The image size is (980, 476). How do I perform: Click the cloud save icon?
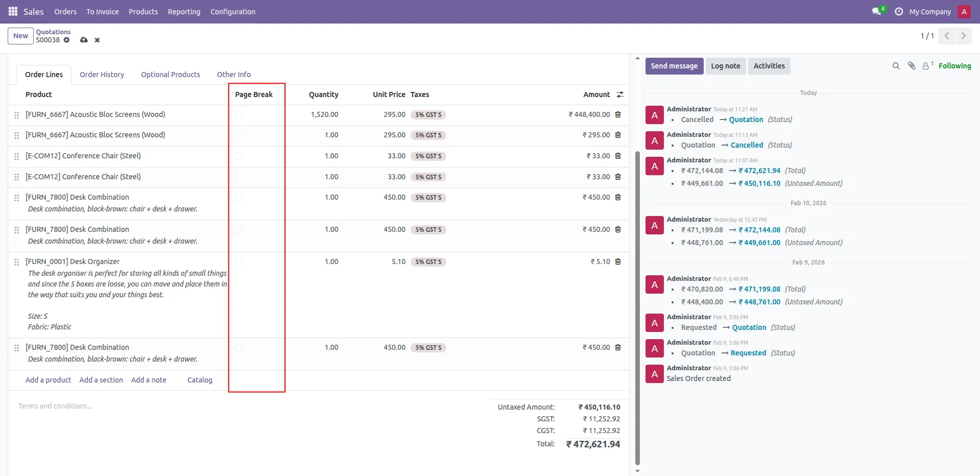pyautogui.click(x=84, y=40)
